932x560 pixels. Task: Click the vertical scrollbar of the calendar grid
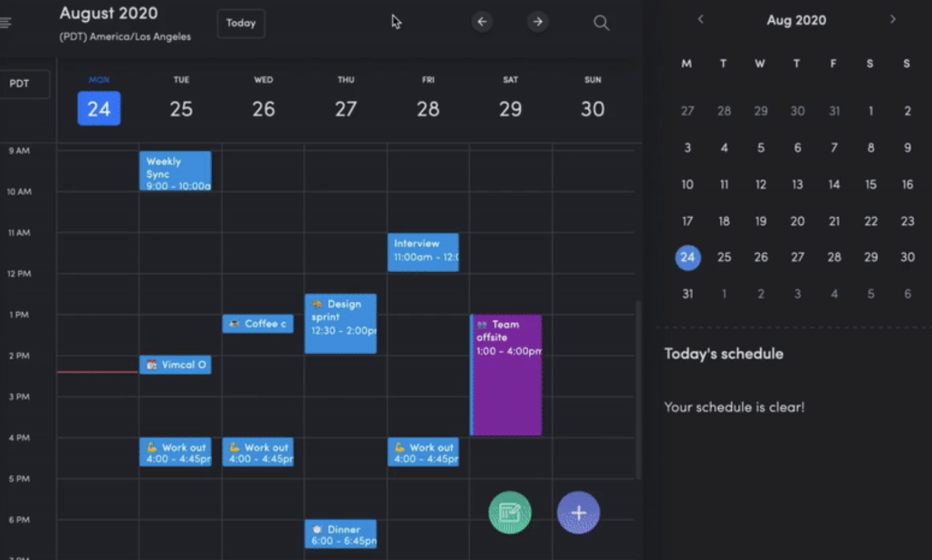coord(638,390)
